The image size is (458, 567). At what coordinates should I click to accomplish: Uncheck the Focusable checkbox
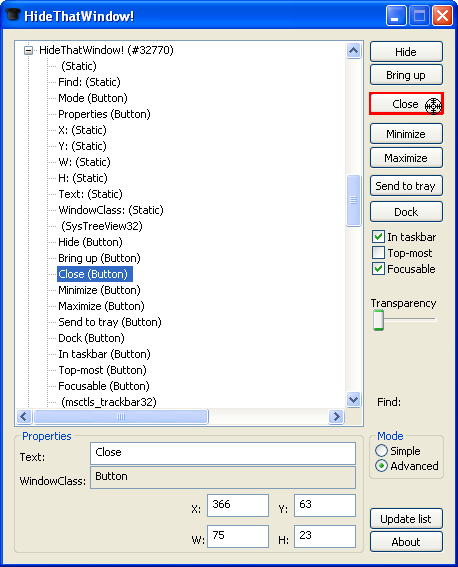pos(378,269)
